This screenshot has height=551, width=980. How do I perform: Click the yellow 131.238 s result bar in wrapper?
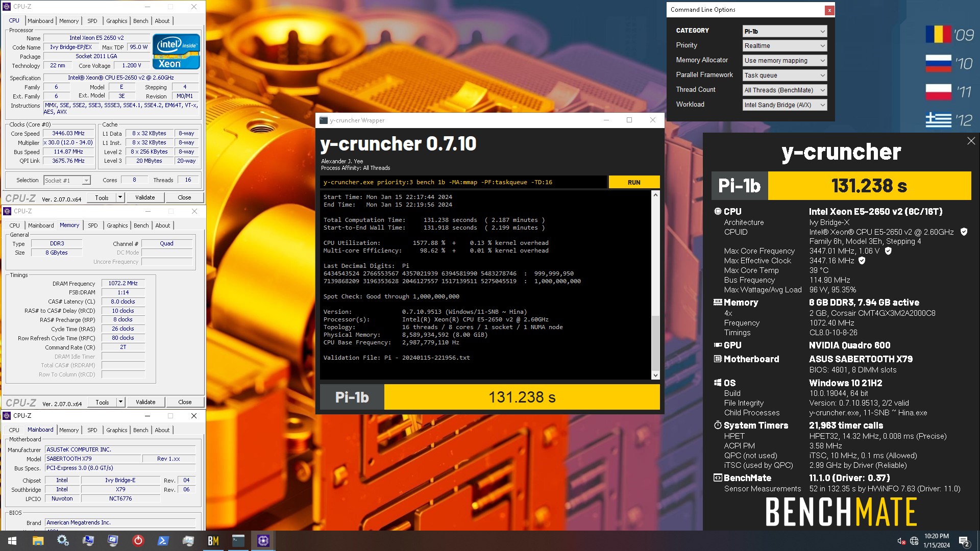tap(522, 397)
